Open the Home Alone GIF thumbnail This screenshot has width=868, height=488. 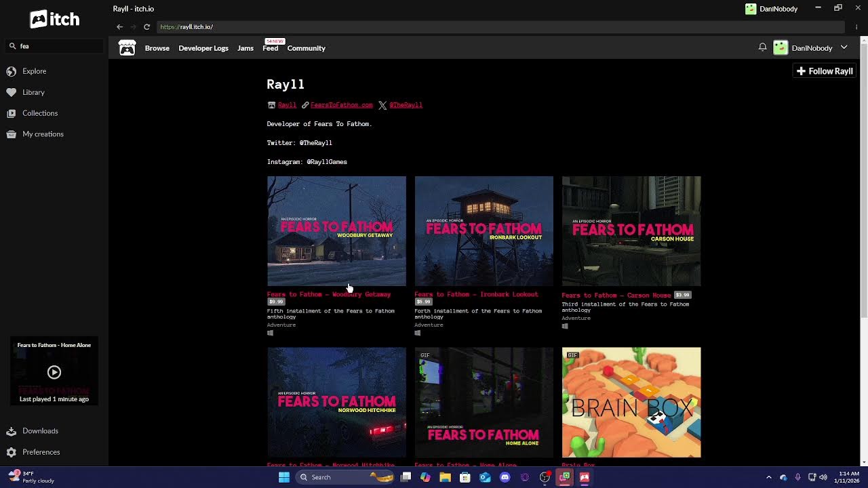484,403
